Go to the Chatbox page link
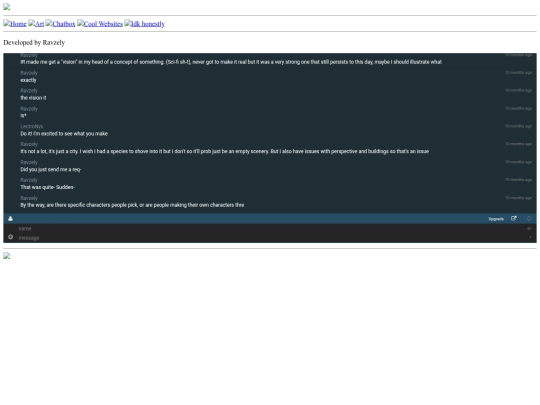Screen dimensions: 540x405 coord(60,24)
